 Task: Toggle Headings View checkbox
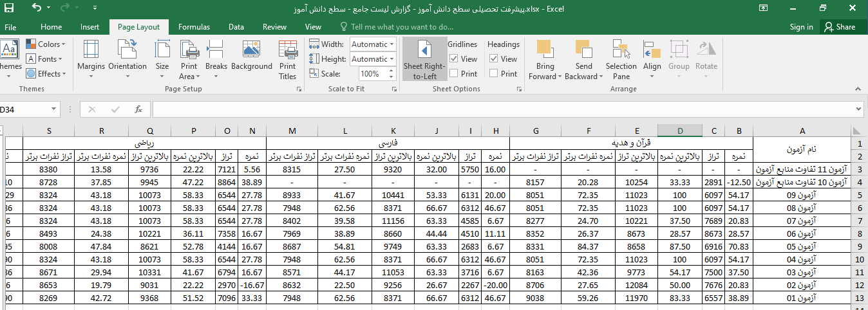point(494,59)
